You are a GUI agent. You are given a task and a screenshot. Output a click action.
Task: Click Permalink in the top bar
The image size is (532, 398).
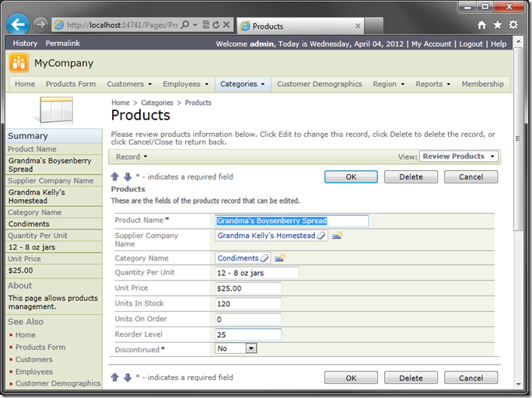coord(63,44)
